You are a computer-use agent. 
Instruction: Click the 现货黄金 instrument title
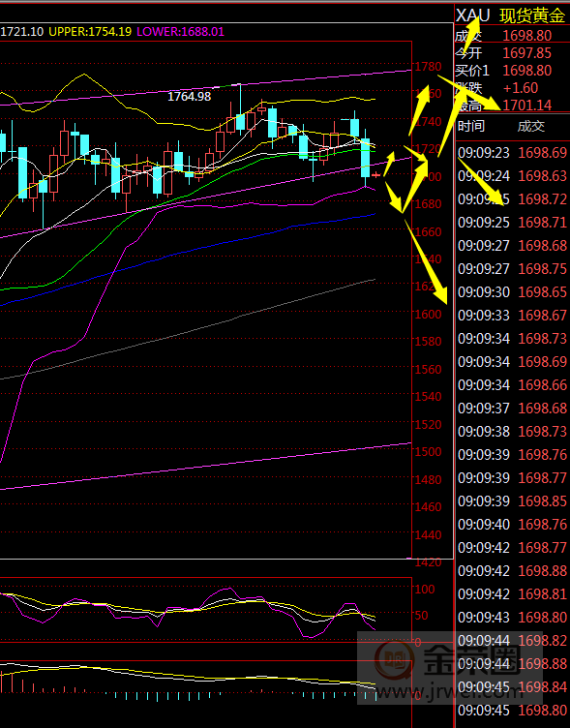(532, 15)
